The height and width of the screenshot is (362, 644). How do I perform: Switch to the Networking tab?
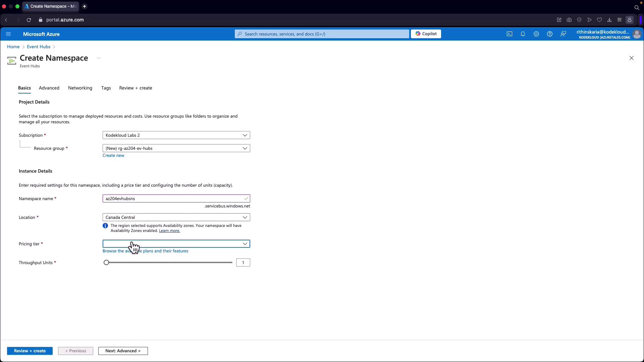tap(80, 88)
